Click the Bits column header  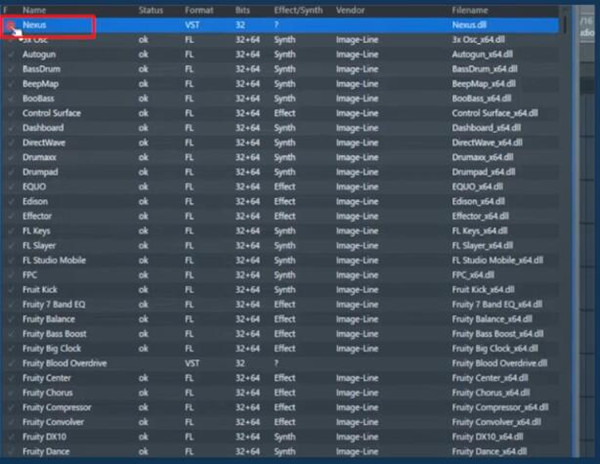tap(242, 9)
